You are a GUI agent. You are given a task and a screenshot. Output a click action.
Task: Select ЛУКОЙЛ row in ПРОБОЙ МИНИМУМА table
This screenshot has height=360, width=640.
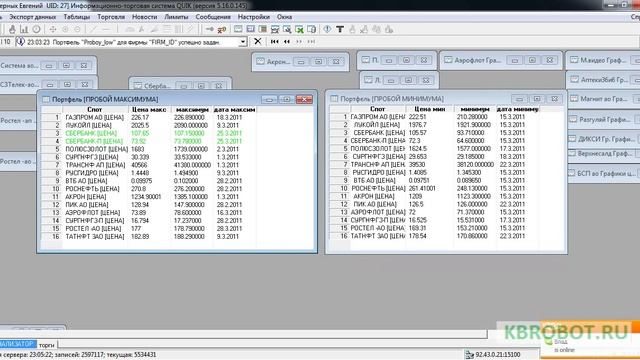[435, 125]
